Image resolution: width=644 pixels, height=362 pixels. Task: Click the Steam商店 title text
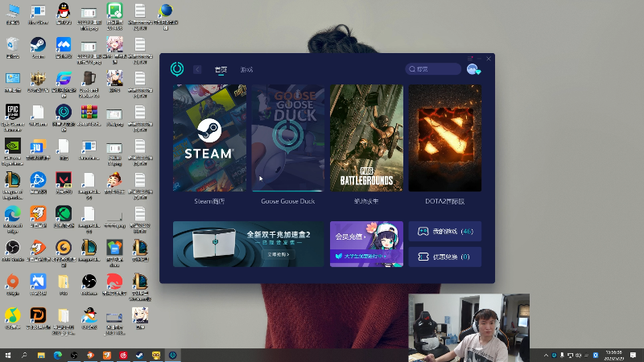[x=209, y=201]
